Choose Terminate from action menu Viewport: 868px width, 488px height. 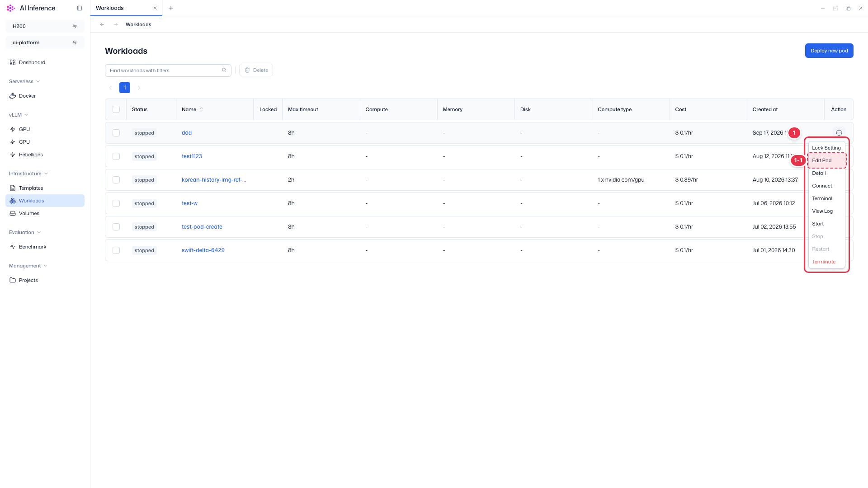(x=826, y=262)
